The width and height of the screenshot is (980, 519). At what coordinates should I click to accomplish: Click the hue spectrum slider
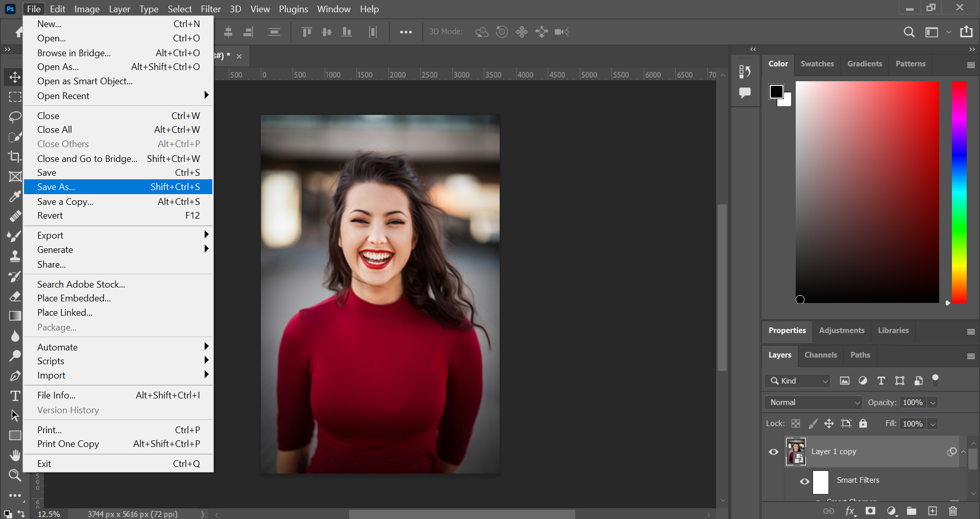click(x=959, y=192)
